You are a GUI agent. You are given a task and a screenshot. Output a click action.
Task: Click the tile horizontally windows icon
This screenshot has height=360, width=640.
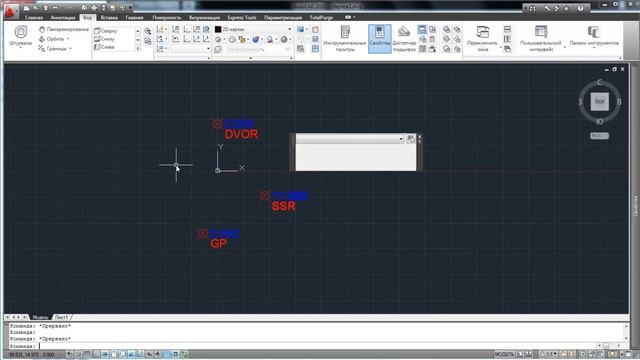tap(507, 29)
